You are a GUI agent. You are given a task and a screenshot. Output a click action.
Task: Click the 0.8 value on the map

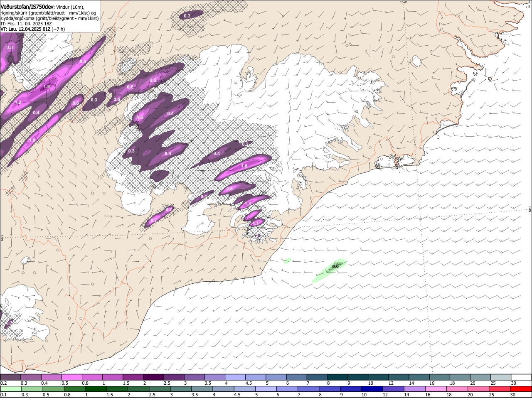coord(229,189)
